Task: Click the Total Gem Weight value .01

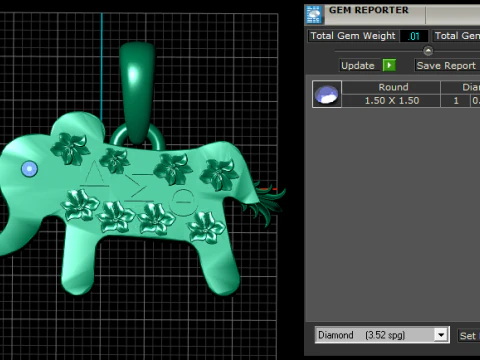Action: pos(414,36)
